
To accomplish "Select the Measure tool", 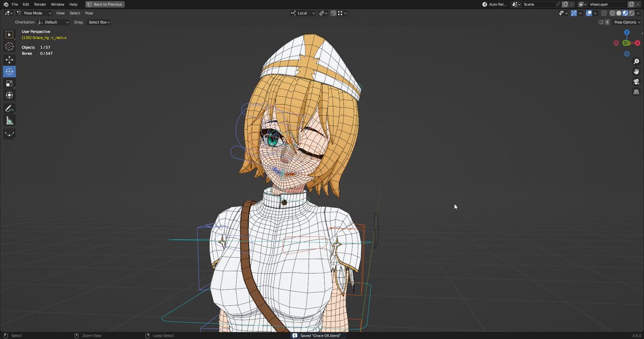I will [x=10, y=120].
